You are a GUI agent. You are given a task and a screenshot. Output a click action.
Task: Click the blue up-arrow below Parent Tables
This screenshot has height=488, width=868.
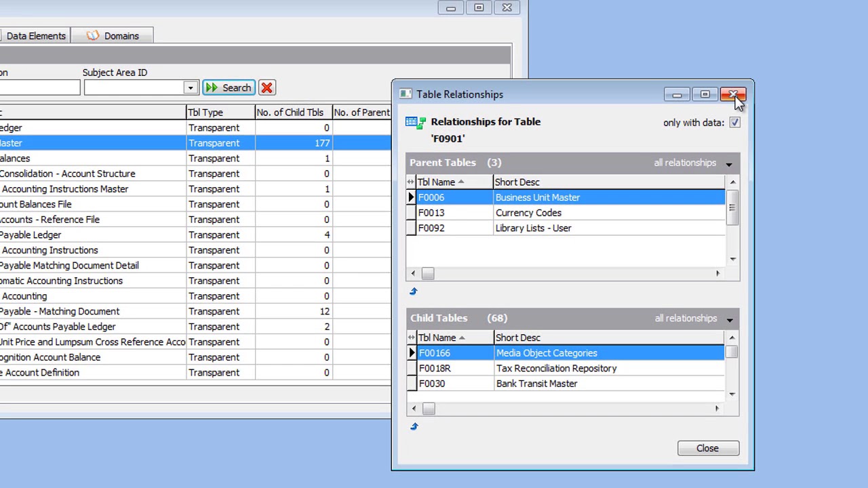point(414,291)
